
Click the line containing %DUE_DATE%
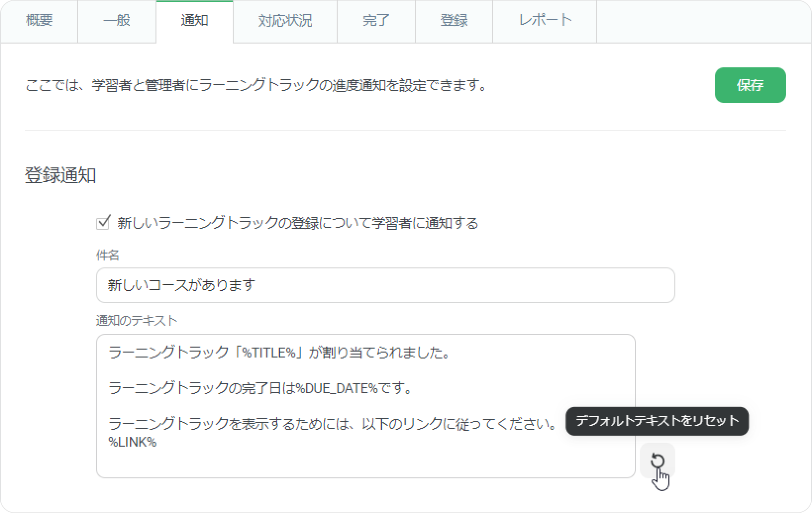pyautogui.click(x=260, y=388)
